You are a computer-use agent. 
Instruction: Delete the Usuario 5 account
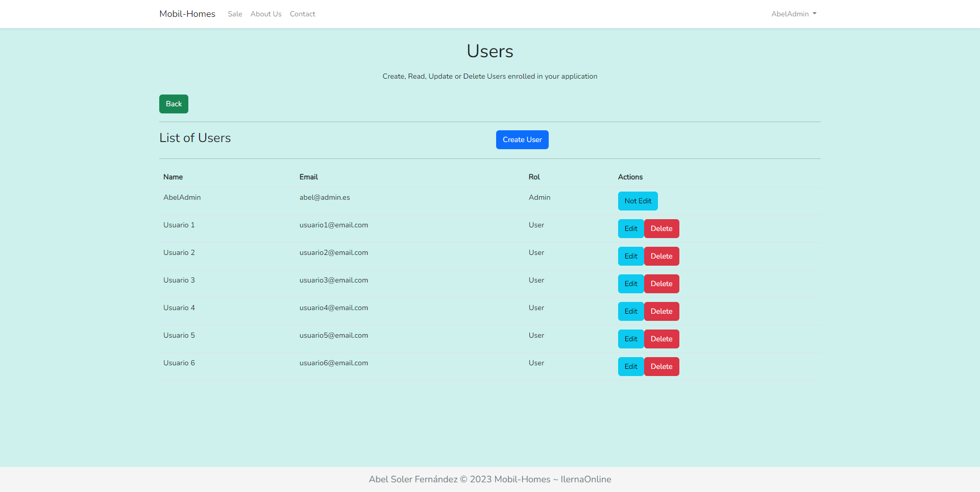(x=661, y=339)
